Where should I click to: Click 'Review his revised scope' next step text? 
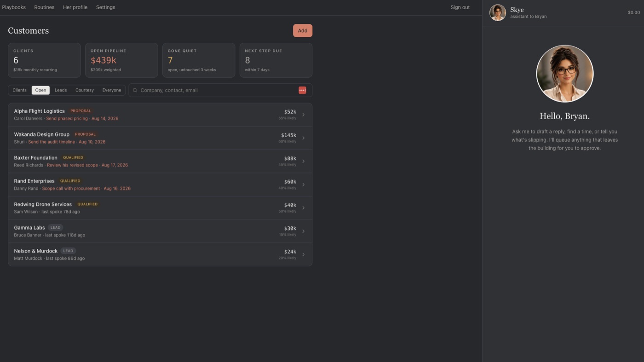pyautogui.click(x=72, y=165)
